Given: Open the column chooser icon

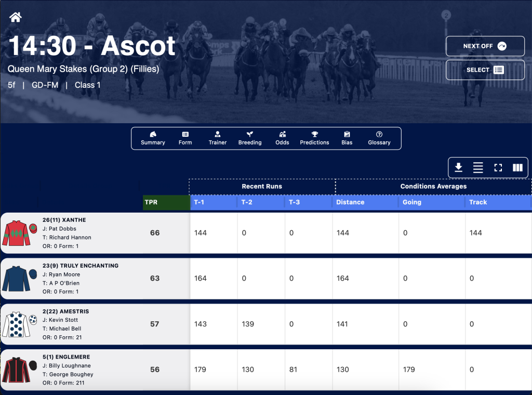Looking at the screenshot, I should click(x=517, y=167).
